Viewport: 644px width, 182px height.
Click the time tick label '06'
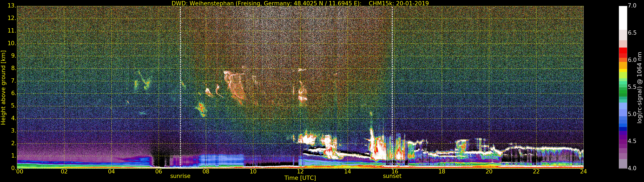pos(158,172)
